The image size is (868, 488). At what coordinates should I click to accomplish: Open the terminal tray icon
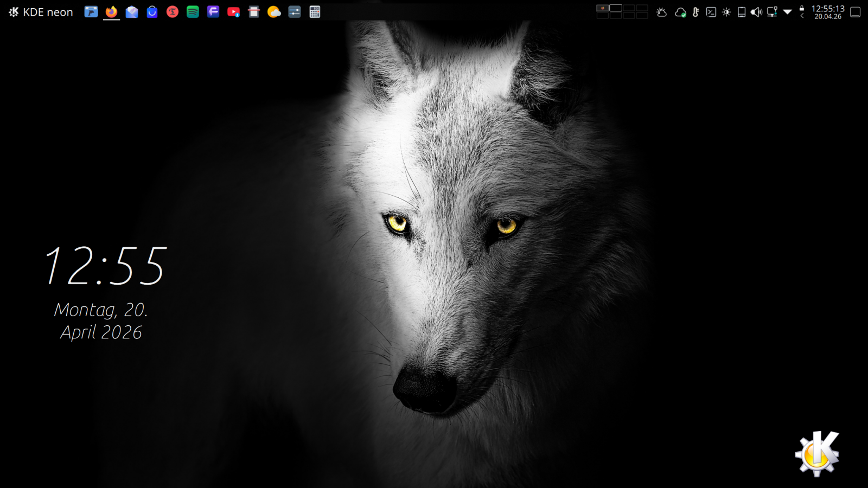click(x=711, y=12)
